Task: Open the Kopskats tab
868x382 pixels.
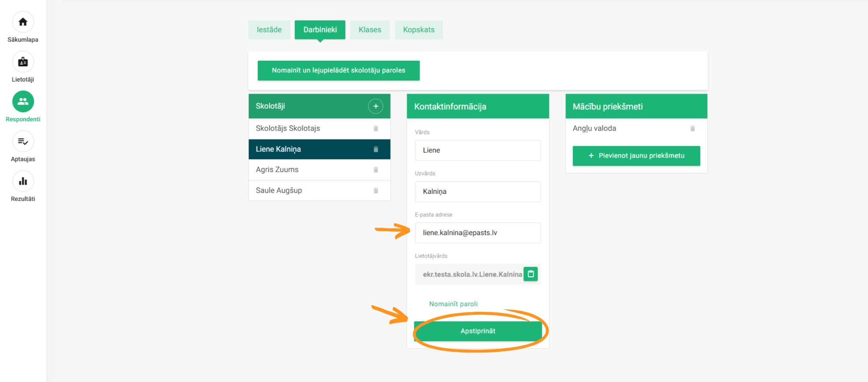Action: point(418,30)
